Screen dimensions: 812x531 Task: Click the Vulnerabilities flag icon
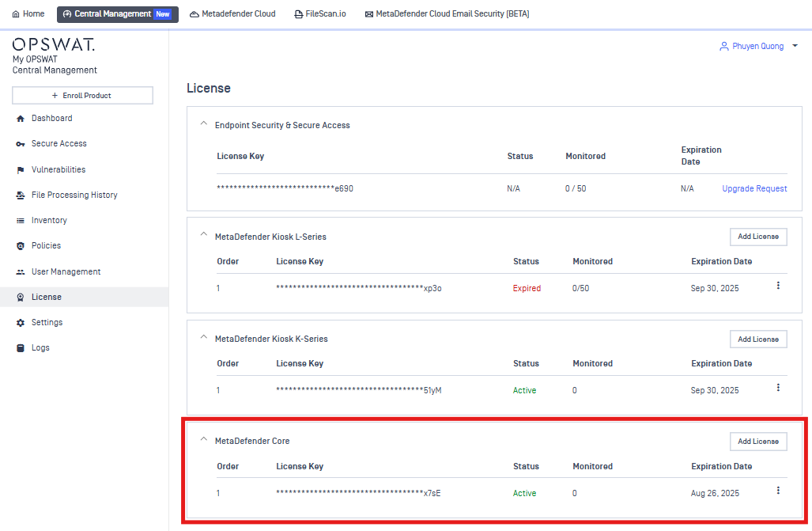[x=21, y=170]
